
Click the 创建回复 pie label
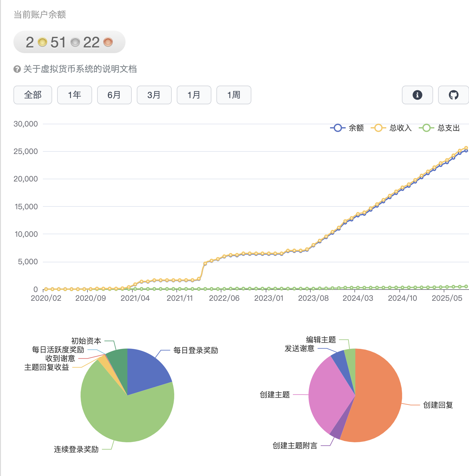(x=438, y=405)
